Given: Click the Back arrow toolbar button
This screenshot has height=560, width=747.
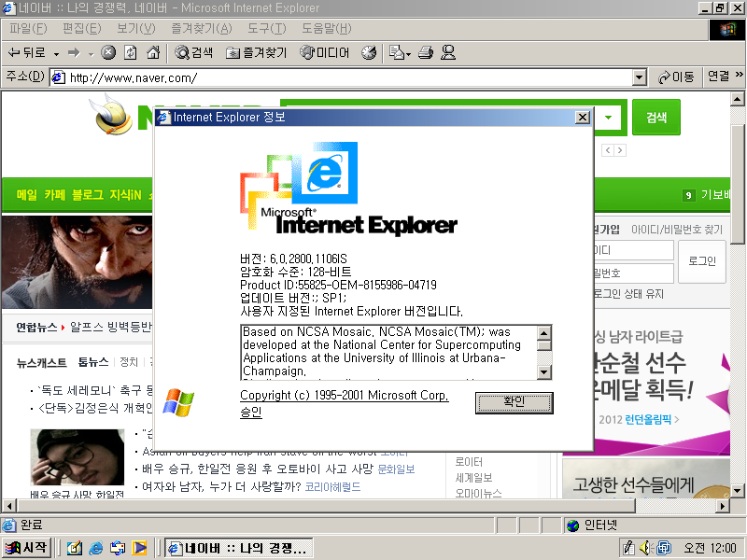Looking at the screenshot, I should click(x=27, y=52).
